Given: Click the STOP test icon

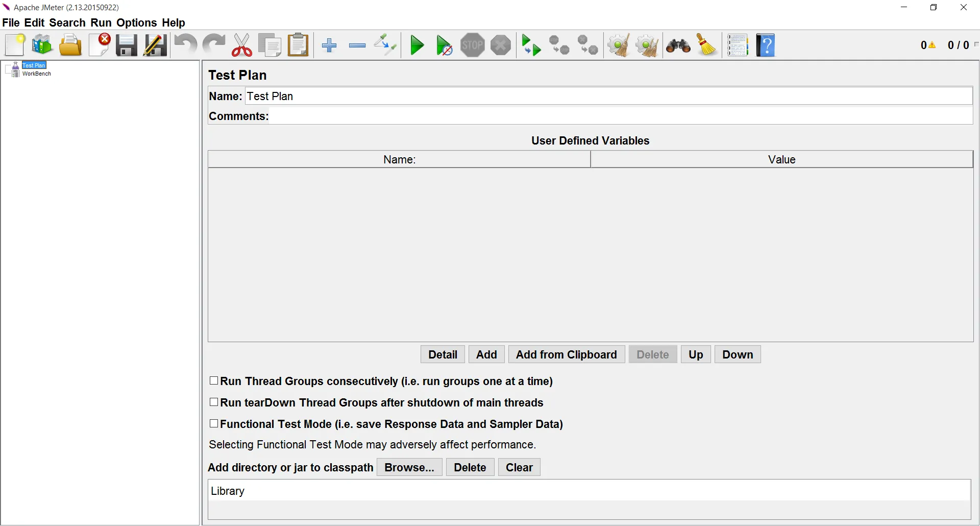Looking at the screenshot, I should [473, 45].
